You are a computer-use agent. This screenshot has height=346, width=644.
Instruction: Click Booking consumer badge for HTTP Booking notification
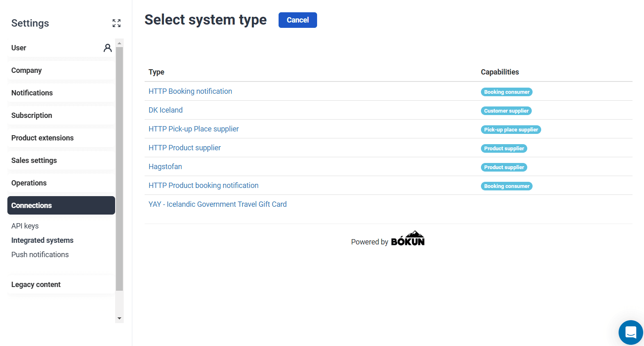(x=507, y=92)
